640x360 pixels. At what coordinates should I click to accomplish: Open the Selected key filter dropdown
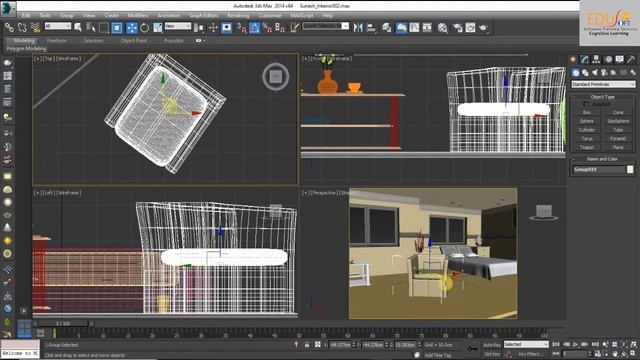(x=526, y=344)
